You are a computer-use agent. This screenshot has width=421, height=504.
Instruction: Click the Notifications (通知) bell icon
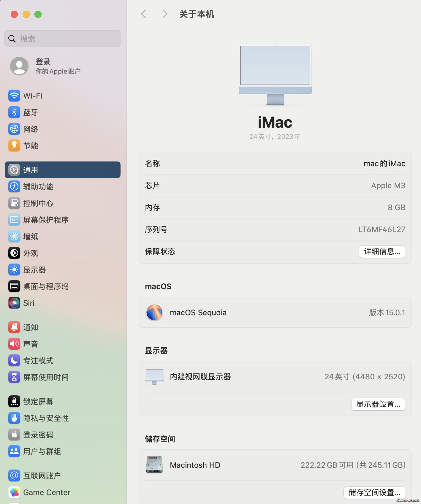(x=14, y=327)
